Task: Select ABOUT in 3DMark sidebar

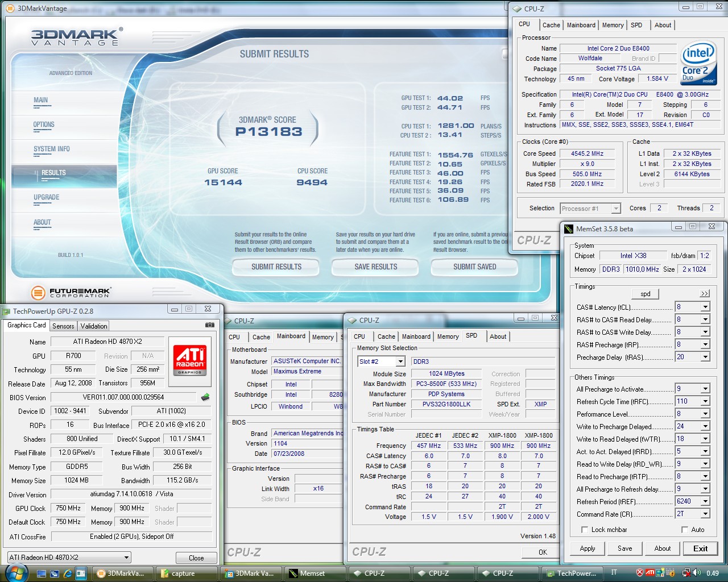Action: click(x=42, y=222)
